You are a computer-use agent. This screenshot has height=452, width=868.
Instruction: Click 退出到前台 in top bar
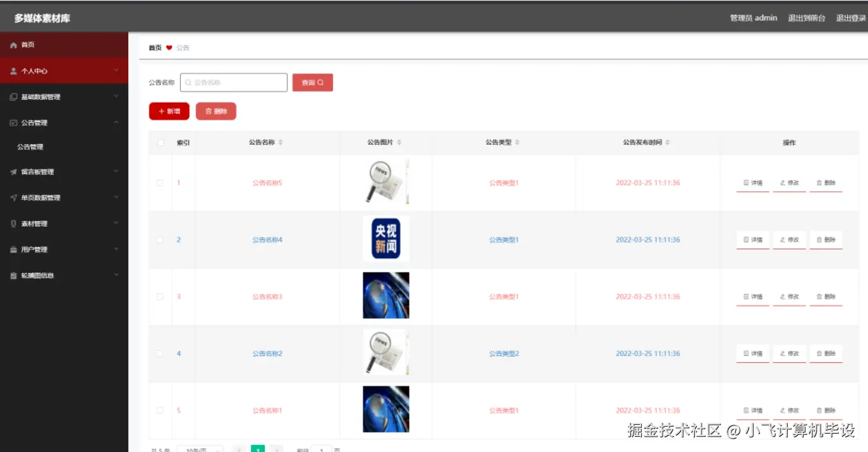pyautogui.click(x=807, y=18)
